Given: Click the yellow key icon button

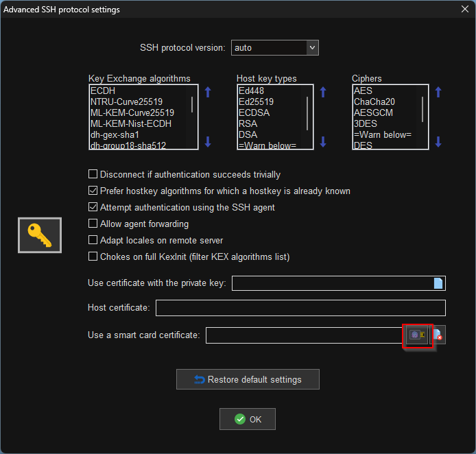Looking at the screenshot, I should tap(40, 235).
